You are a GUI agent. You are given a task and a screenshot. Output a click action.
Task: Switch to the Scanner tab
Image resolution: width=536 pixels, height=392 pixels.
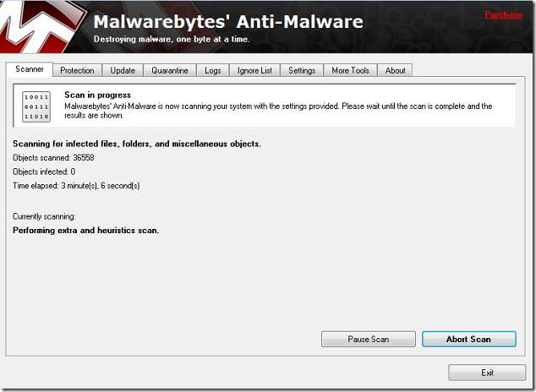tap(30, 70)
